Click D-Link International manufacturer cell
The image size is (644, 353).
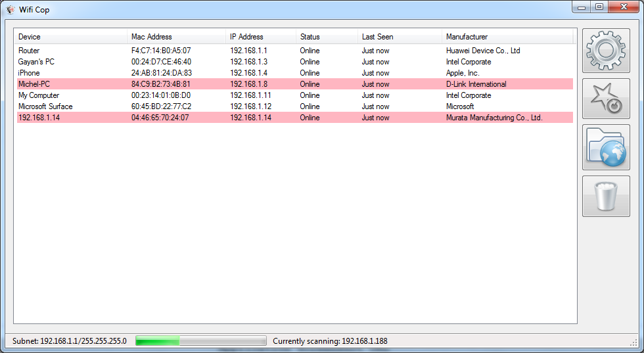(x=476, y=84)
